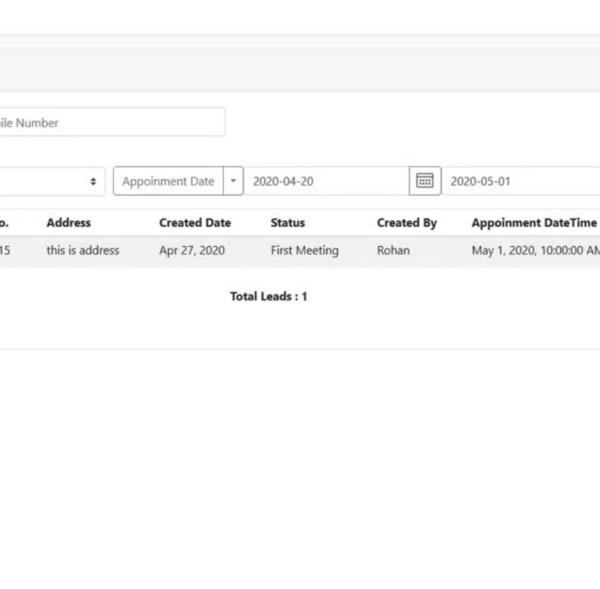Click the end date field 2020-05-01

click(520, 181)
